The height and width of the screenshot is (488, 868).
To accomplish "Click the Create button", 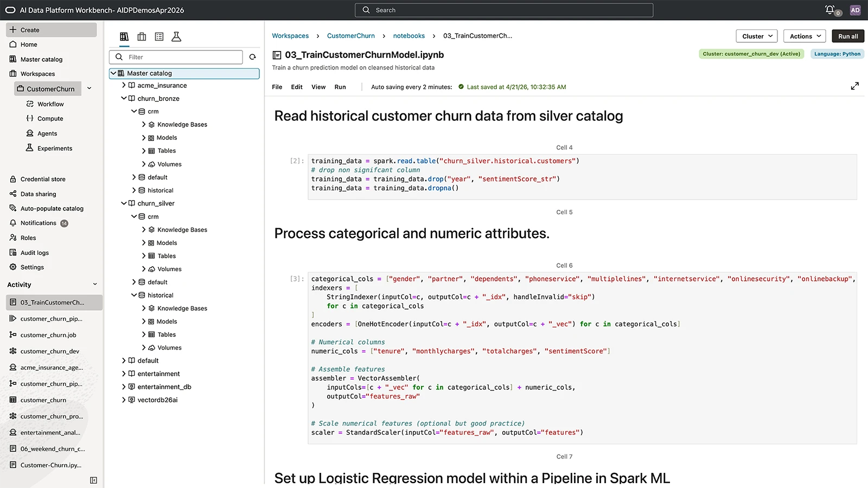I will (52, 30).
